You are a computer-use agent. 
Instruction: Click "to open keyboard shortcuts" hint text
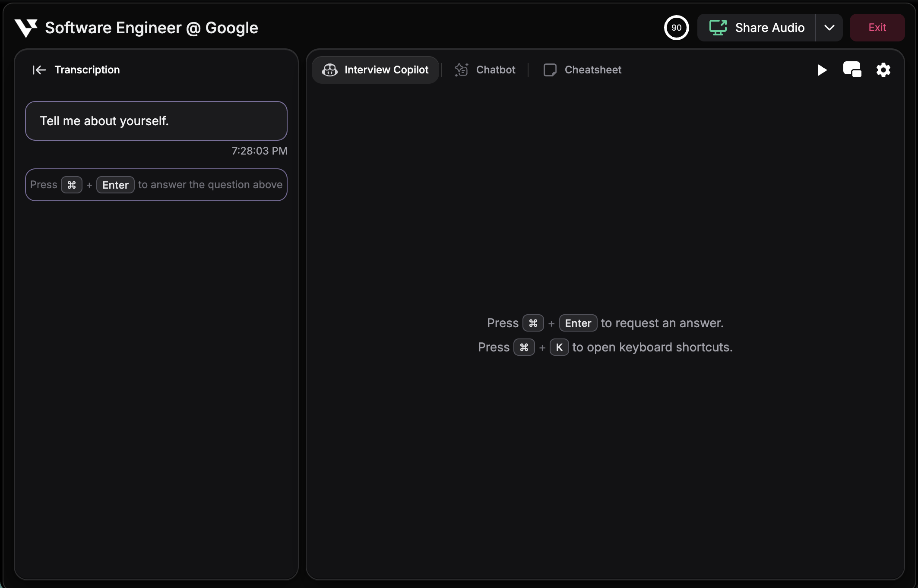click(x=652, y=348)
